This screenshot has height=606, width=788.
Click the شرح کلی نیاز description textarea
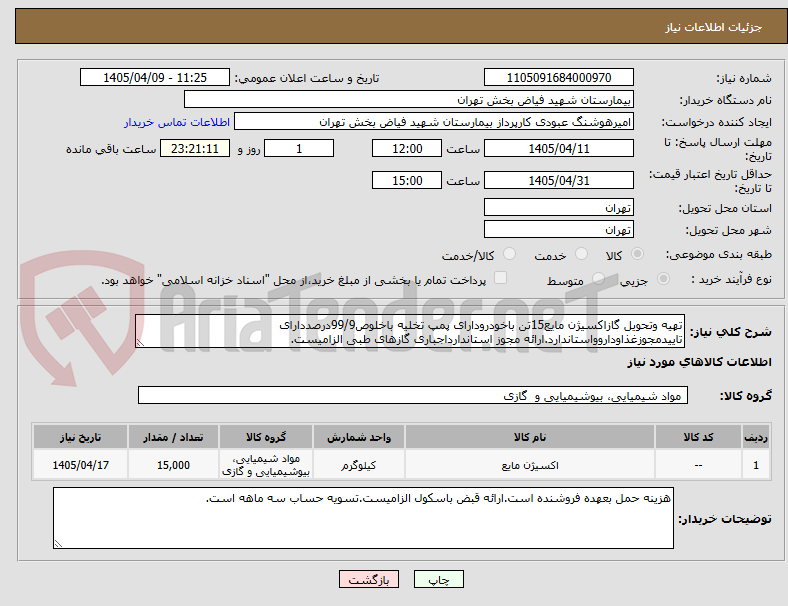tap(410, 332)
